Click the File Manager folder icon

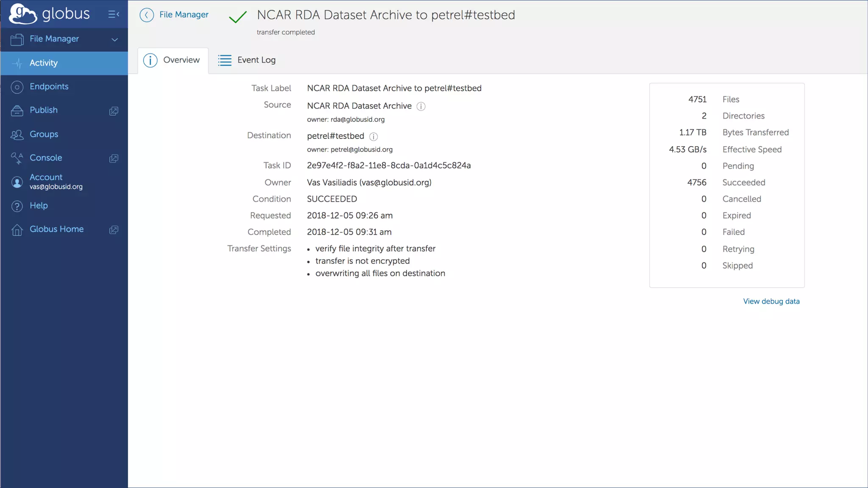[x=17, y=39]
